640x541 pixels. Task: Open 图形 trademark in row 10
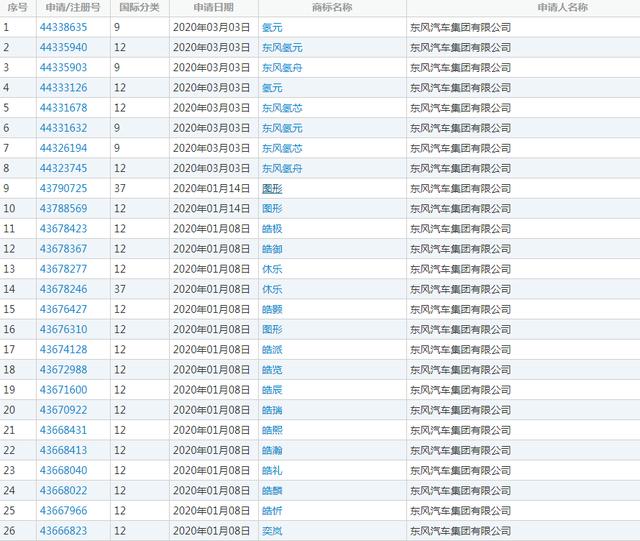[272, 209]
